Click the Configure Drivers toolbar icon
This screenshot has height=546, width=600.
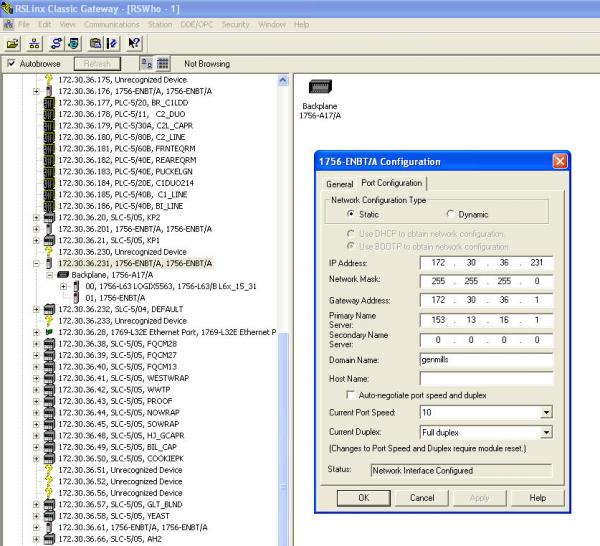pos(56,44)
